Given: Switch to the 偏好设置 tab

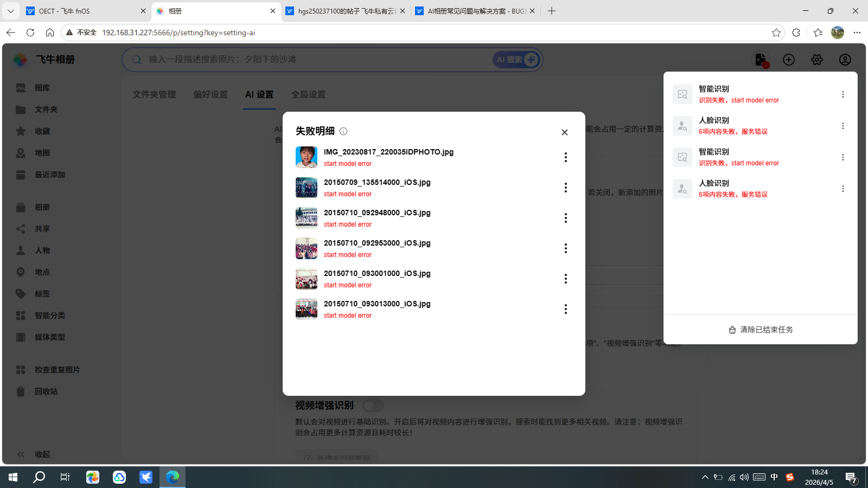Looking at the screenshot, I should tap(210, 94).
